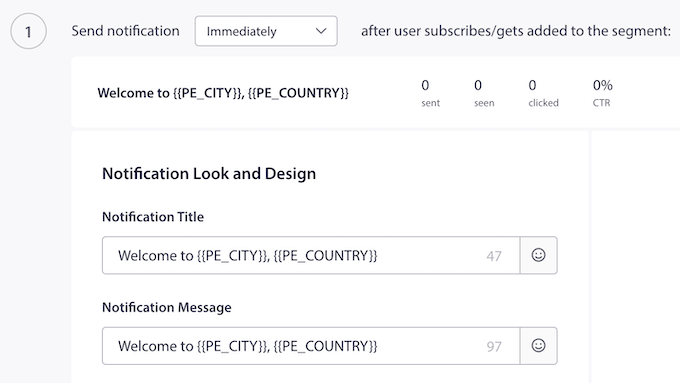Click the title character counter "47"
The width and height of the screenshot is (680, 383).
pos(494,256)
